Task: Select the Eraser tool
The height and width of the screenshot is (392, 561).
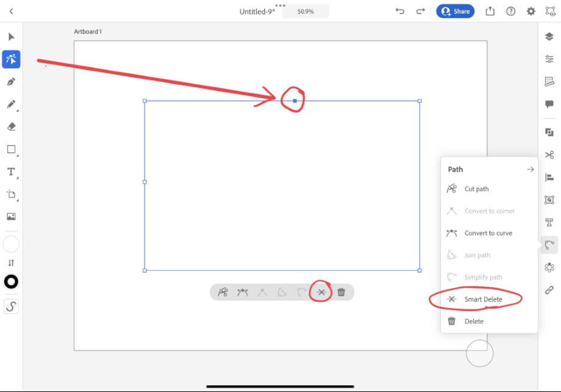Action: [x=11, y=127]
